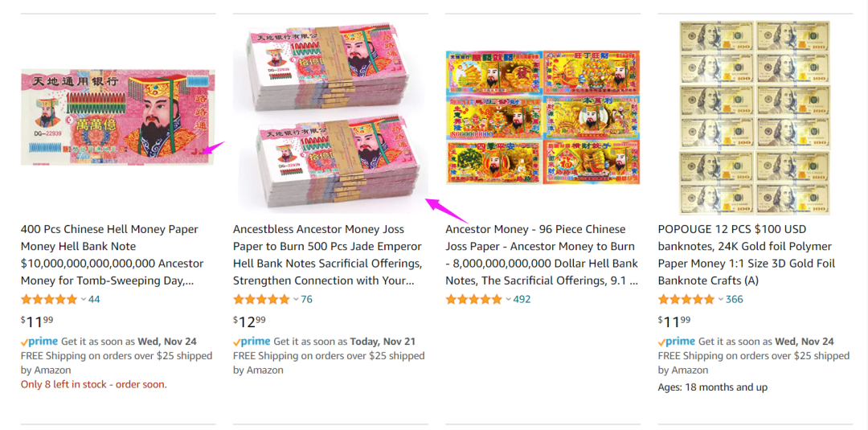Click star rating of 400 Pcs Hell Money
Image resolution: width=868 pixels, height=430 pixels.
pyautogui.click(x=49, y=300)
